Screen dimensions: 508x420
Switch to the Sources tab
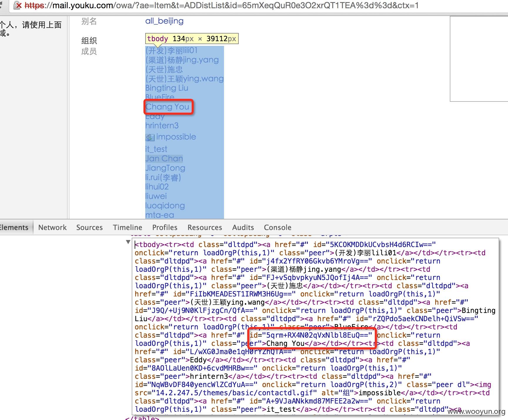[89, 227]
